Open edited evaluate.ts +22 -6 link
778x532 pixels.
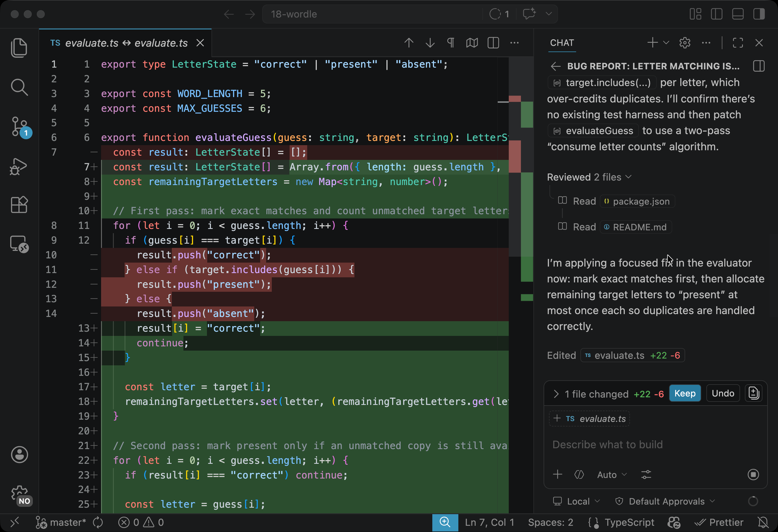(x=632, y=355)
